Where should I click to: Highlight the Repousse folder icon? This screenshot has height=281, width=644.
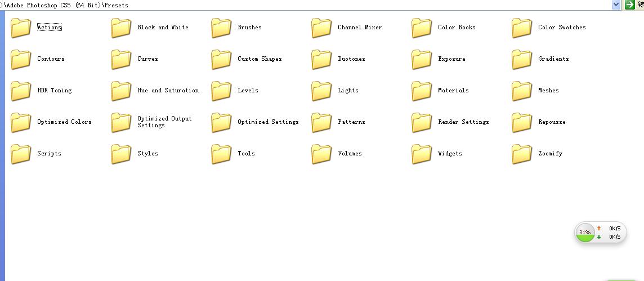[522, 123]
